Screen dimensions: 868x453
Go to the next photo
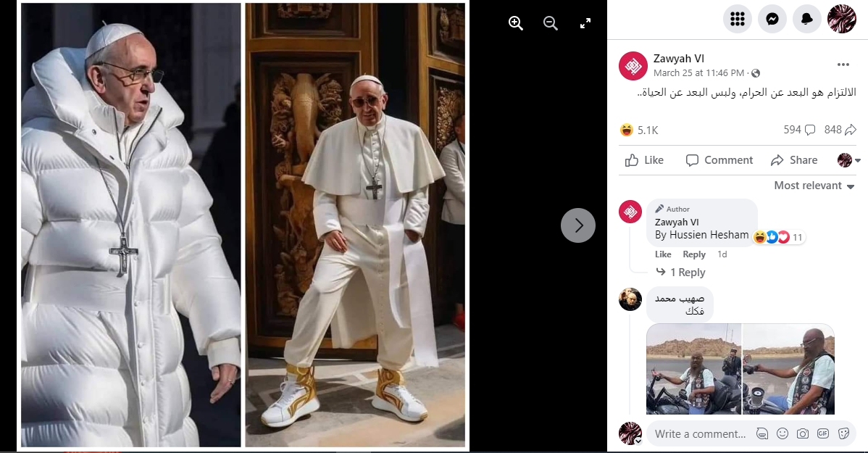[x=578, y=225]
